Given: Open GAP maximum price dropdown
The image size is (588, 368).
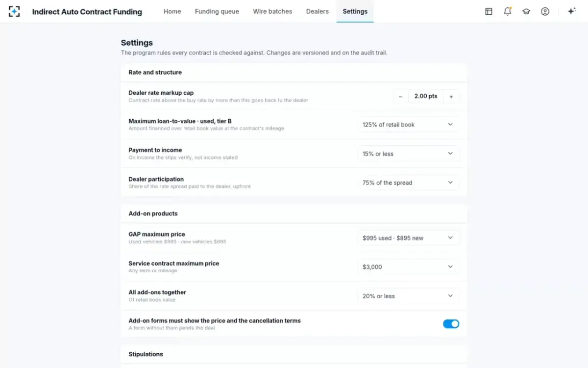Looking at the screenshot, I should pyautogui.click(x=408, y=238).
